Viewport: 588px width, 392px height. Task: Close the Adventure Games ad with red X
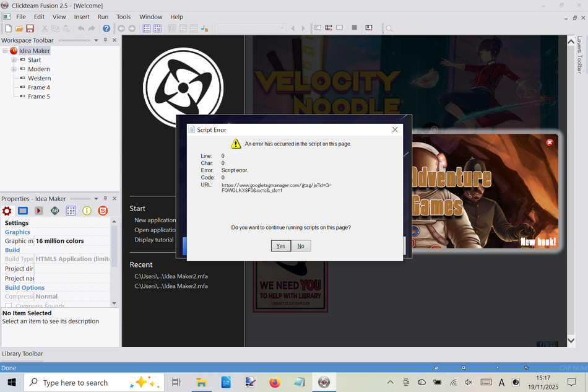click(550, 142)
